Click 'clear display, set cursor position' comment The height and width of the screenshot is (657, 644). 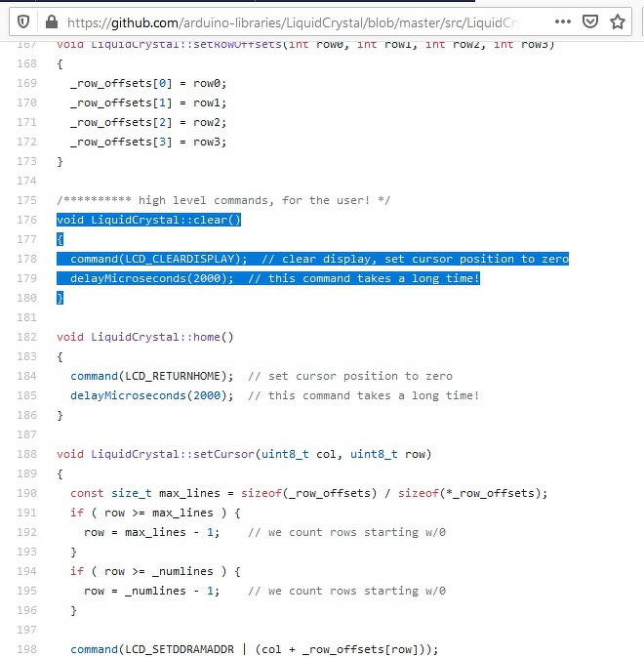pyautogui.click(x=398, y=259)
